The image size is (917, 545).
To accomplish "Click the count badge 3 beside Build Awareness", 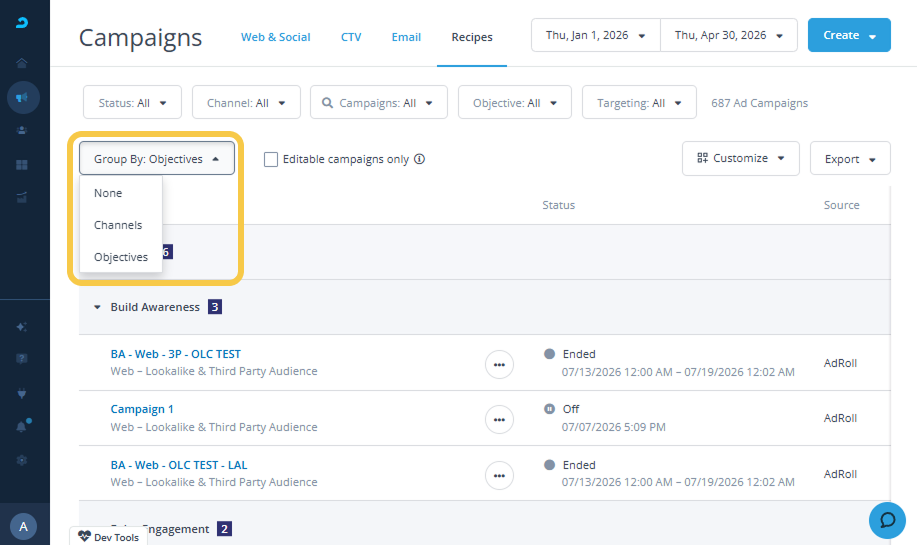I will click(215, 307).
